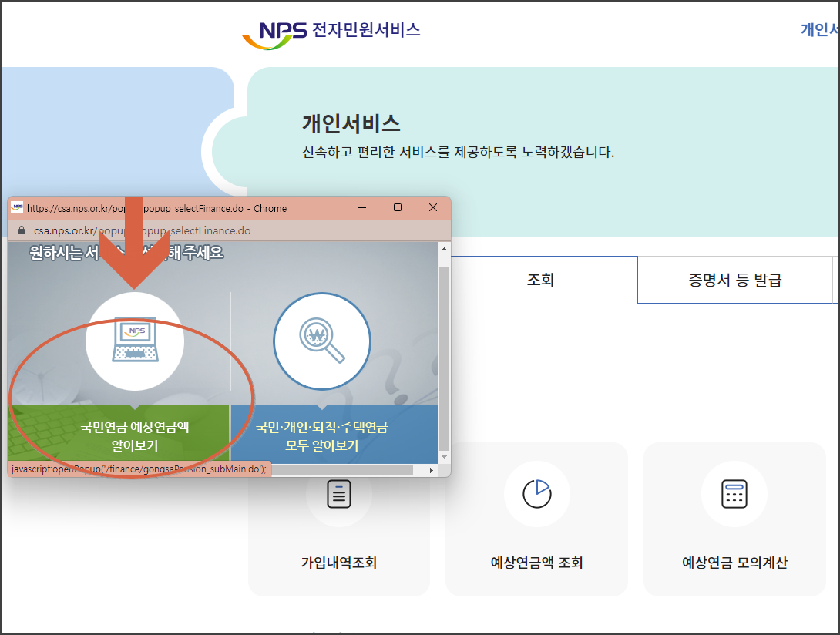Click the scrollbar down arrow in the popup
The height and width of the screenshot is (635, 840).
(445, 455)
